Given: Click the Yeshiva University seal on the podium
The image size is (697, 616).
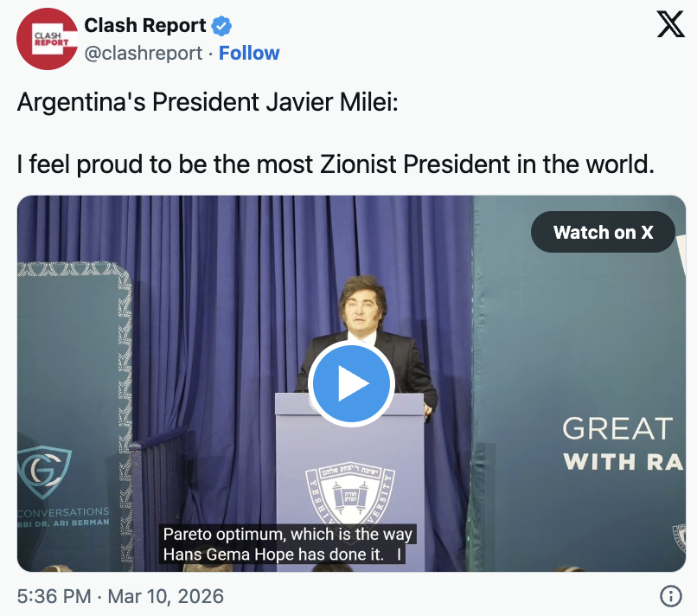Looking at the screenshot, I should click(349, 497).
